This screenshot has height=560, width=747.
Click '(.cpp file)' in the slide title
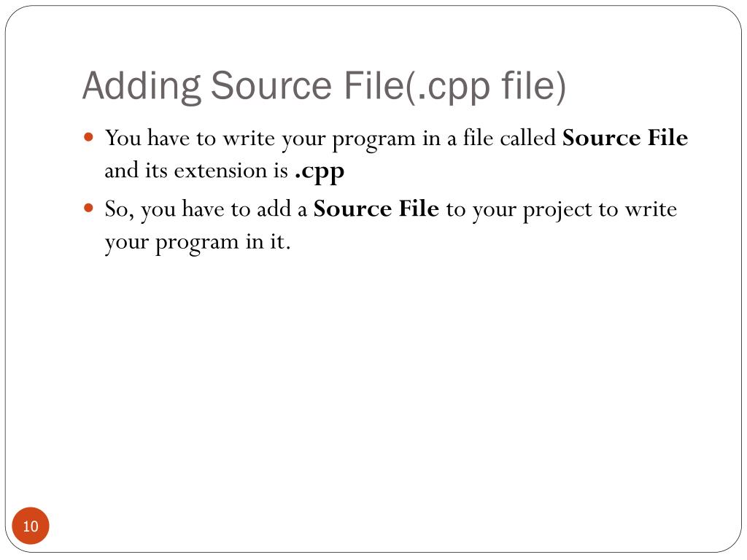coord(485,87)
